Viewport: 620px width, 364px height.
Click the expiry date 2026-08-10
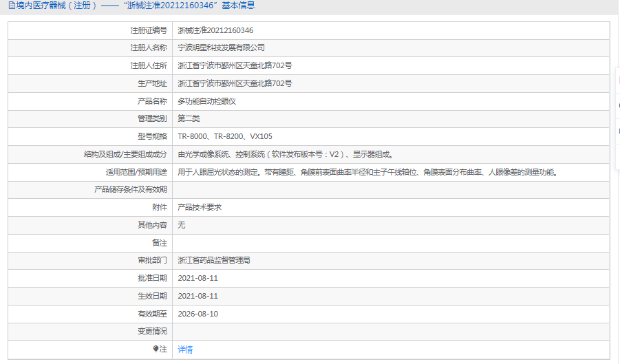point(197,313)
